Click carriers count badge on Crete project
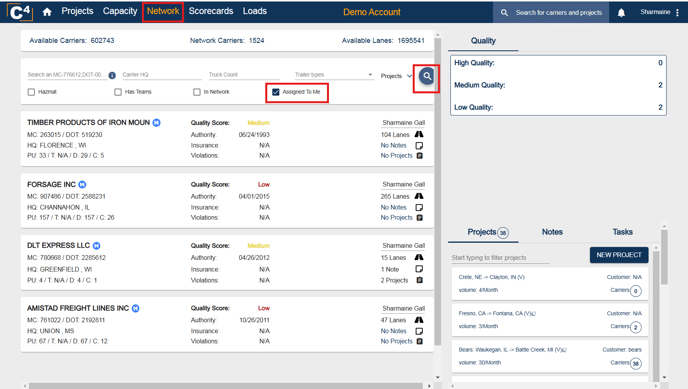The height and width of the screenshot is (389, 688). tap(636, 291)
